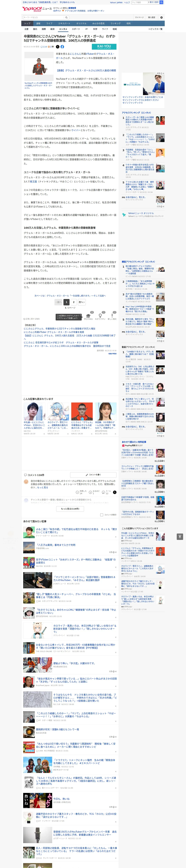This screenshot has width=186, height=868.
Task: Select the エキスパート tab
Action: (x=64, y=24)
